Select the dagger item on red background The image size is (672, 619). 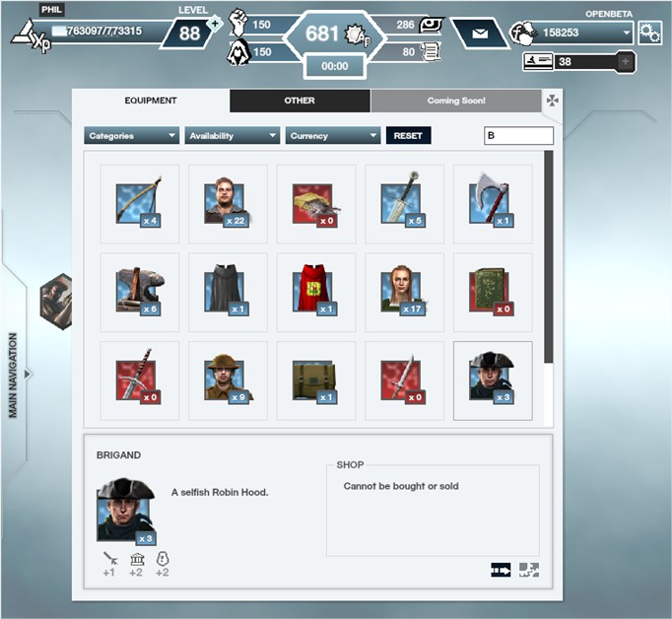(405, 380)
